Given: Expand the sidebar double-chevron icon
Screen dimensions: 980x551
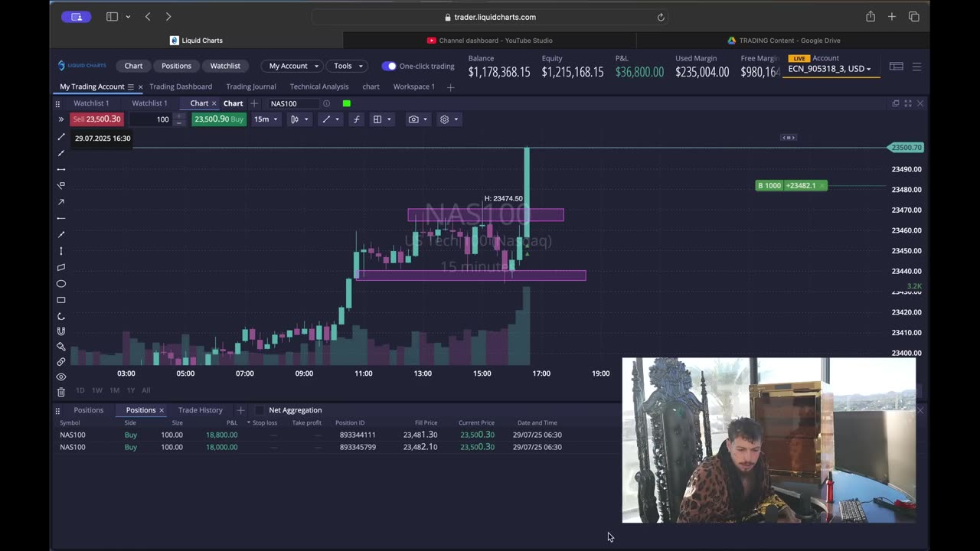Looking at the screenshot, I should point(60,119).
